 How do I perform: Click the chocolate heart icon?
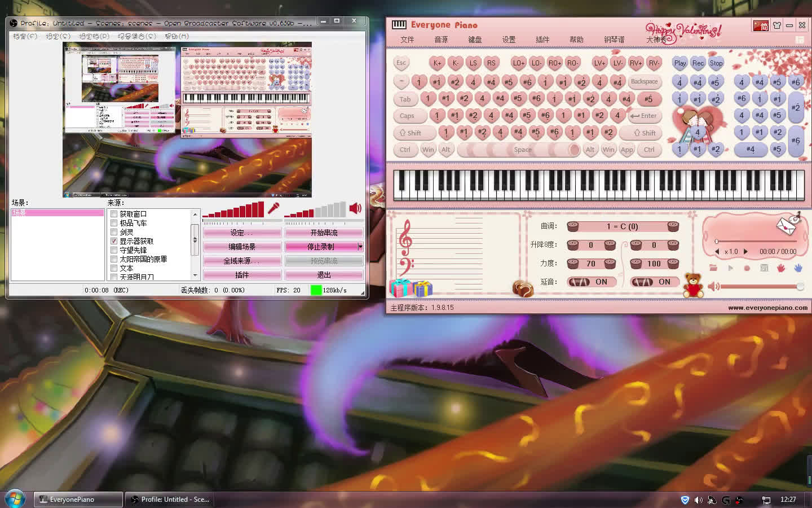point(522,288)
